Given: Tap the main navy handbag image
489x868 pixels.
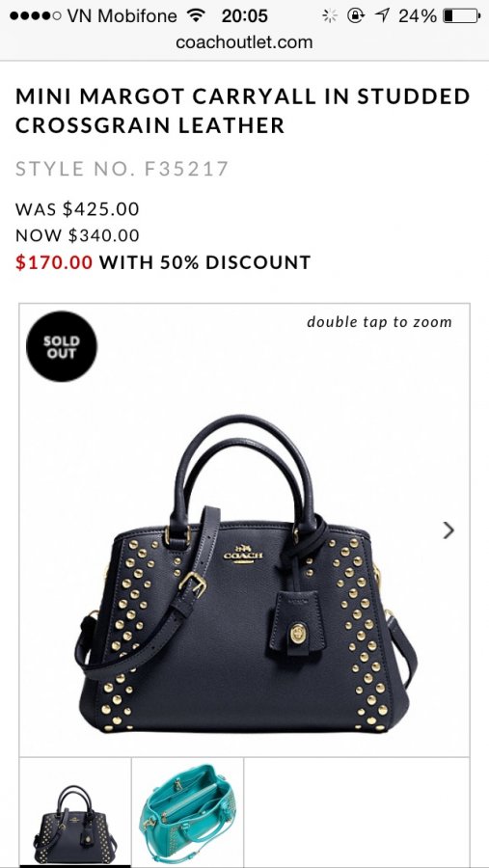Looking at the screenshot, I should [x=245, y=573].
